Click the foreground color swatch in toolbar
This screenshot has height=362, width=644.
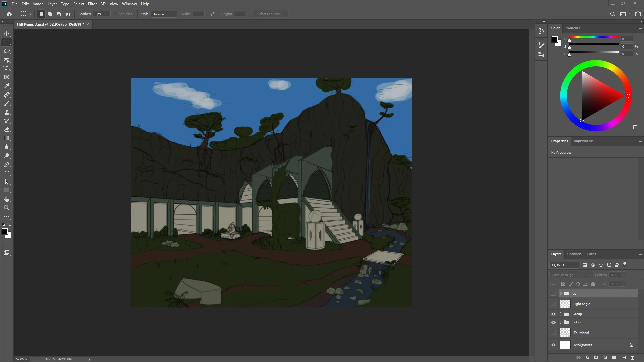tap(5, 232)
